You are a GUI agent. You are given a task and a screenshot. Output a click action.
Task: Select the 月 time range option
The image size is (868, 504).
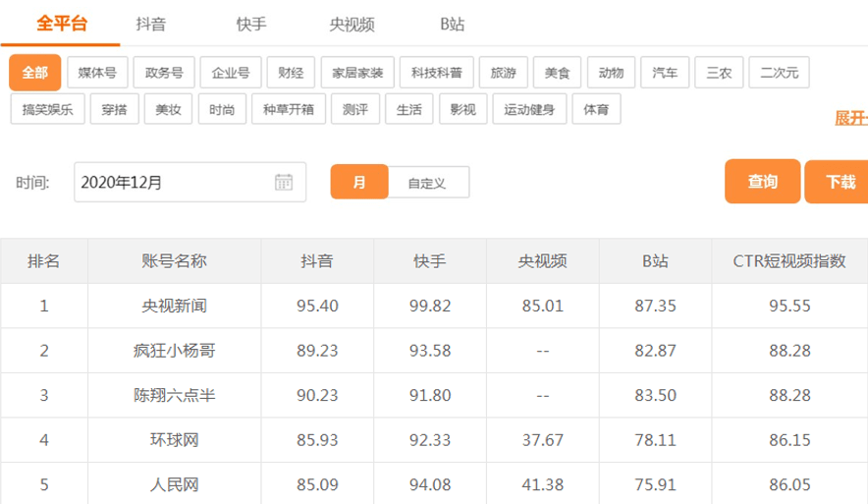[x=359, y=182]
